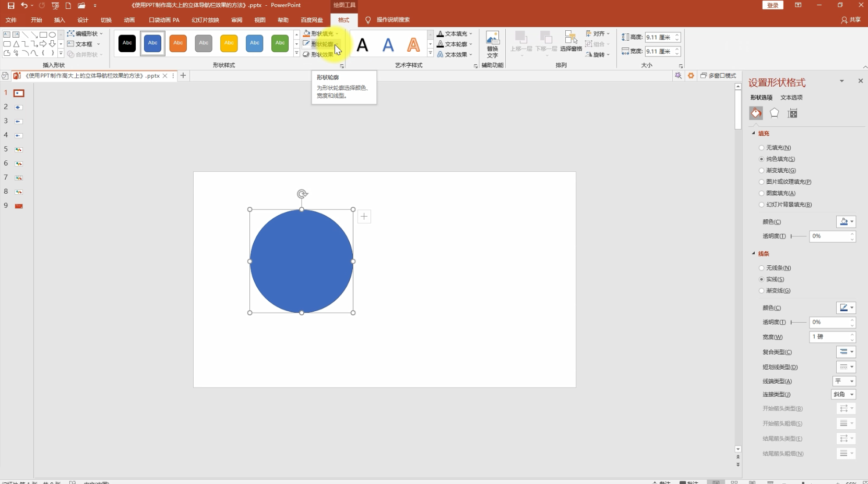The height and width of the screenshot is (484, 868).
Task: Select 无线条 no line option
Action: tap(762, 268)
